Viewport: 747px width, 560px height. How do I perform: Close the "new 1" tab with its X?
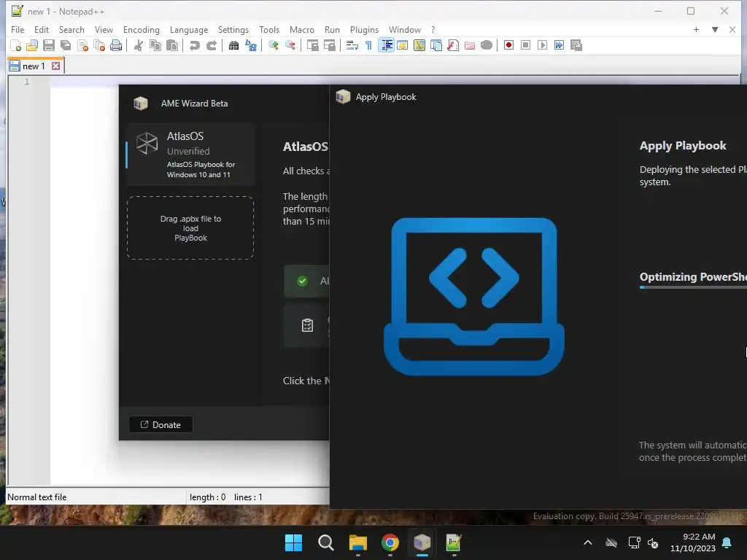pyautogui.click(x=55, y=66)
